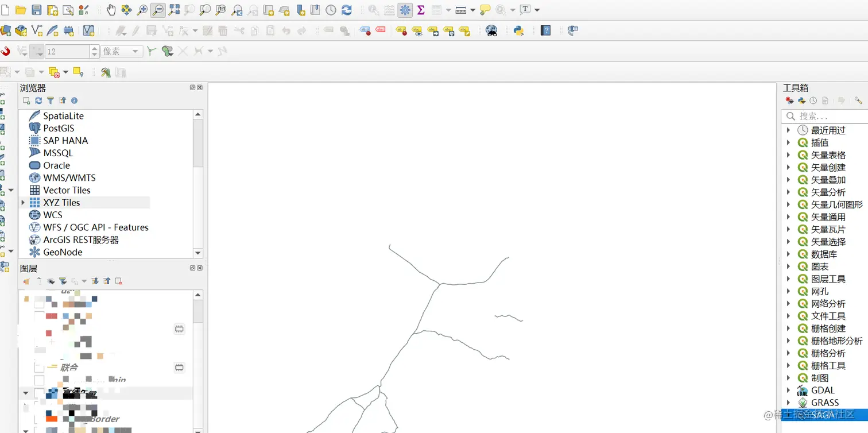Activate the Zoom In magnifier tool
Image resolution: width=868 pixels, height=433 pixels.
[x=142, y=10]
